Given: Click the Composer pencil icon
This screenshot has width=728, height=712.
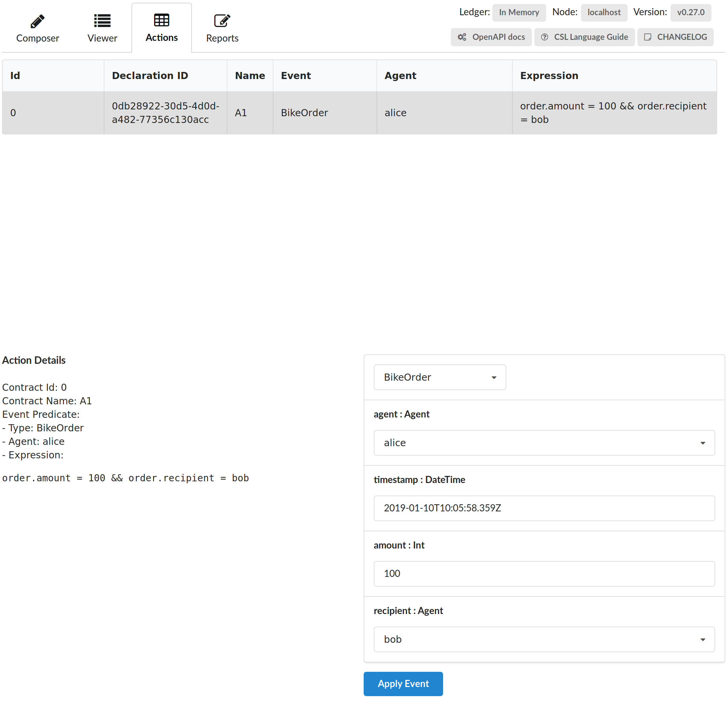Looking at the screenshot, I should 38,21.
